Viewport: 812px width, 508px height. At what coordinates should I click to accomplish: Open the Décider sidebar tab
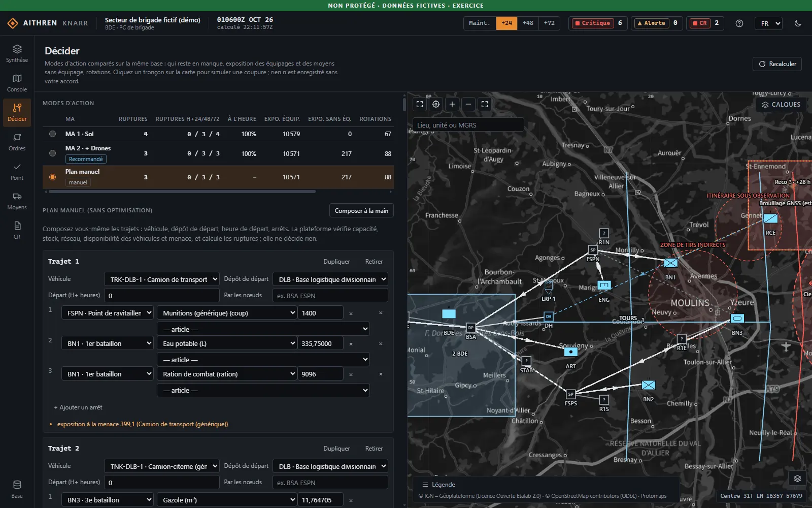pyautogui.click(x=17, y=112)
